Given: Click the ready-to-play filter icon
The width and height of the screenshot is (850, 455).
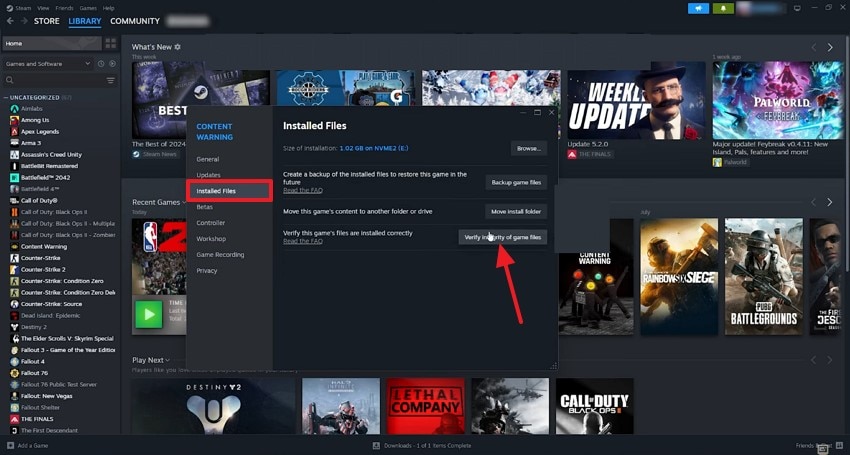Looking at the screenshot, I should pyautogui.click(x=112, y=64).
